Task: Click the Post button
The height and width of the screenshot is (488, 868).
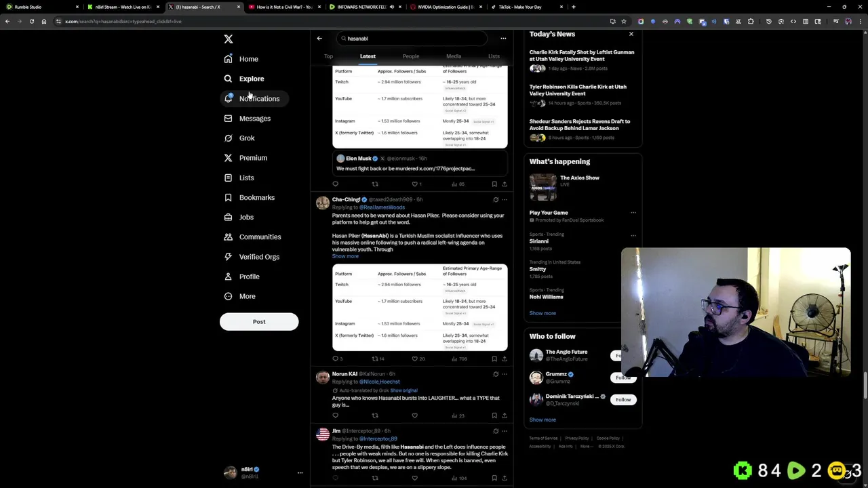Action: [x=259, y=322]
